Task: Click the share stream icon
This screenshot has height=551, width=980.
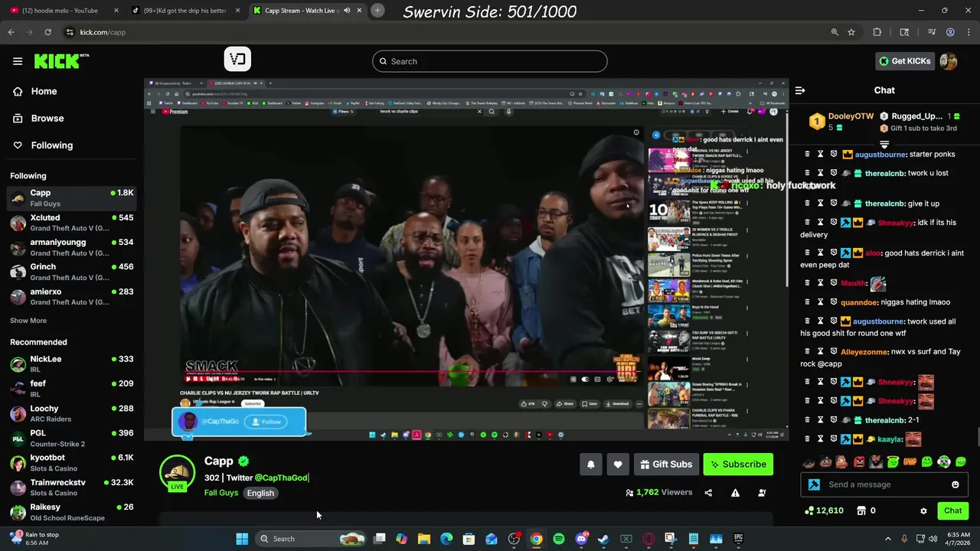Action: pyautogui.click(x=708, y=493)
